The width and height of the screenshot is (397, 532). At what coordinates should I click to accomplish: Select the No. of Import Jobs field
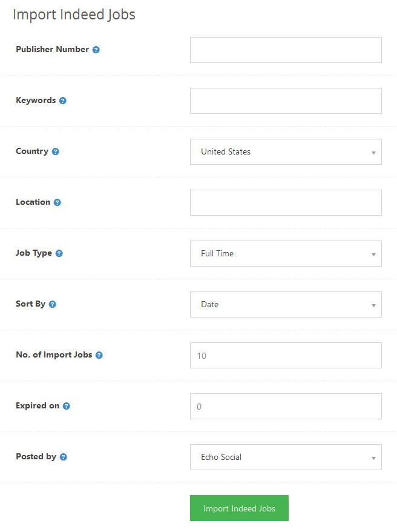pos(286,355)
